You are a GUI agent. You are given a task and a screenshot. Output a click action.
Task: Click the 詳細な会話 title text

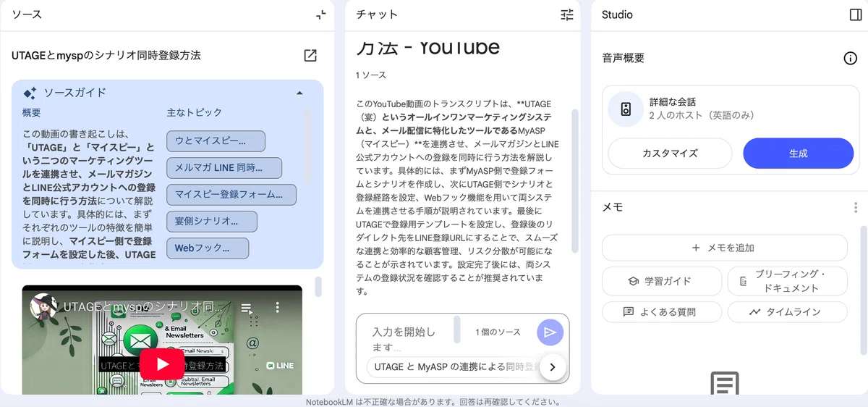point(673,102)
